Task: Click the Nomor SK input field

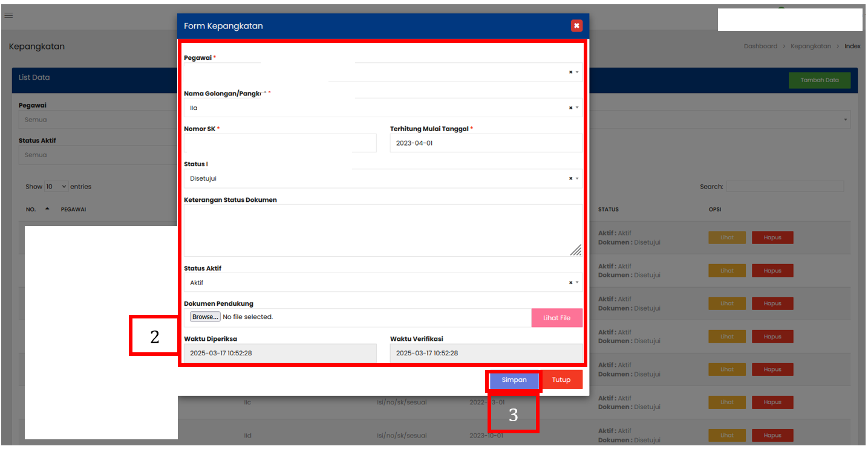Action: tap(280, 143)
